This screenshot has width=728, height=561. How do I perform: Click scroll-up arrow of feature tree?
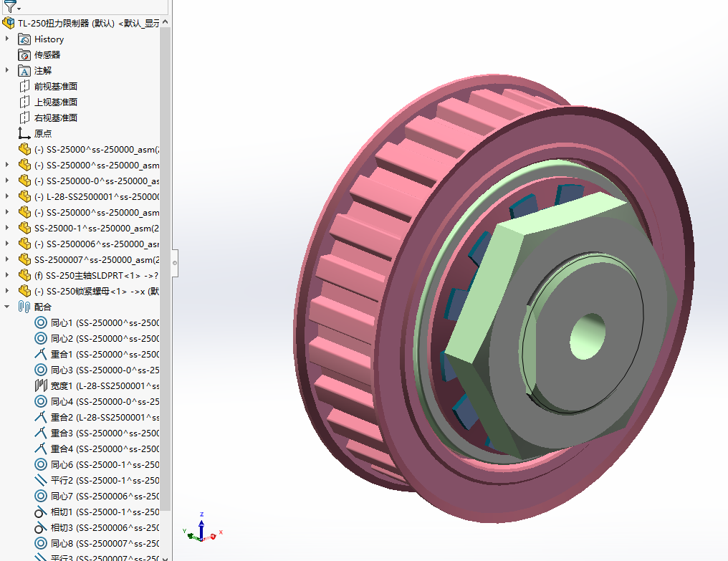tap(166, 21)
